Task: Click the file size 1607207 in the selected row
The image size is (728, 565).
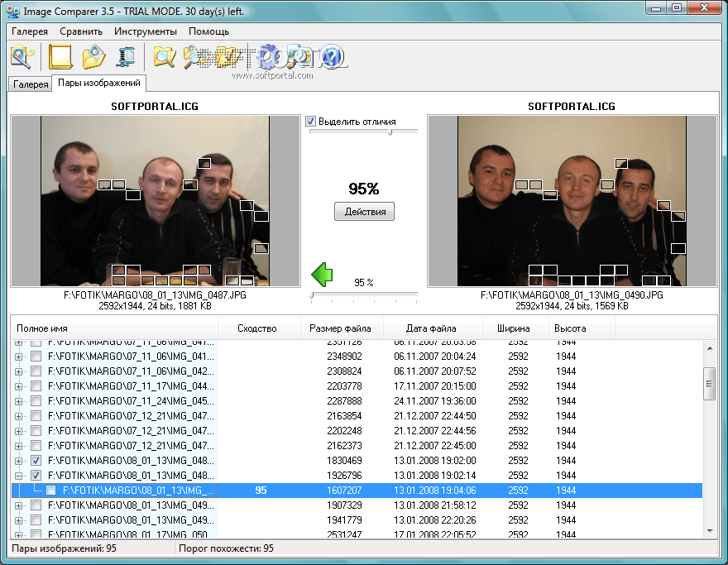Action: point(344,491)
